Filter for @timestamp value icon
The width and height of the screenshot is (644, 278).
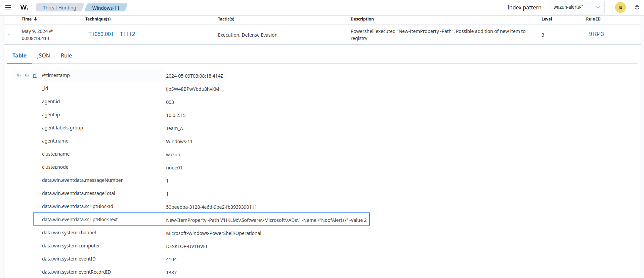pos(19,76)
